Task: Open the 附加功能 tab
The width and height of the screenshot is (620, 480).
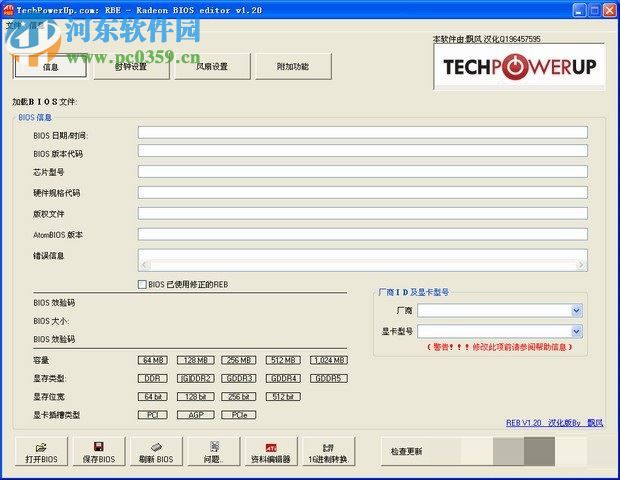Action: pyautogui.click(x=293, y=66)
